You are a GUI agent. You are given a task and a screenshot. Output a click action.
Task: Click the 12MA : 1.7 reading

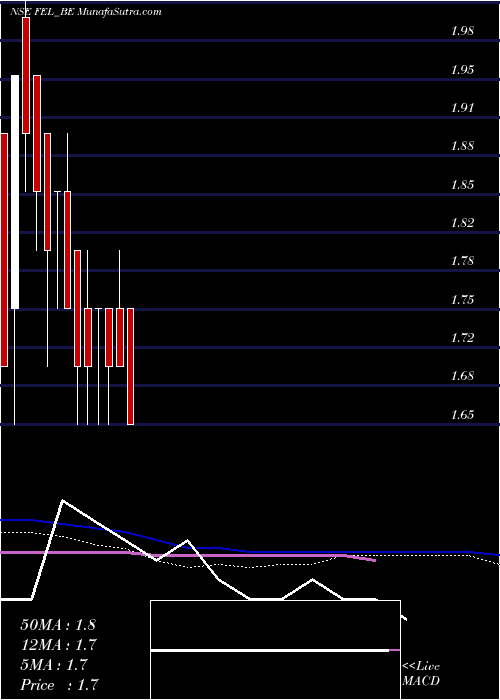59,645
